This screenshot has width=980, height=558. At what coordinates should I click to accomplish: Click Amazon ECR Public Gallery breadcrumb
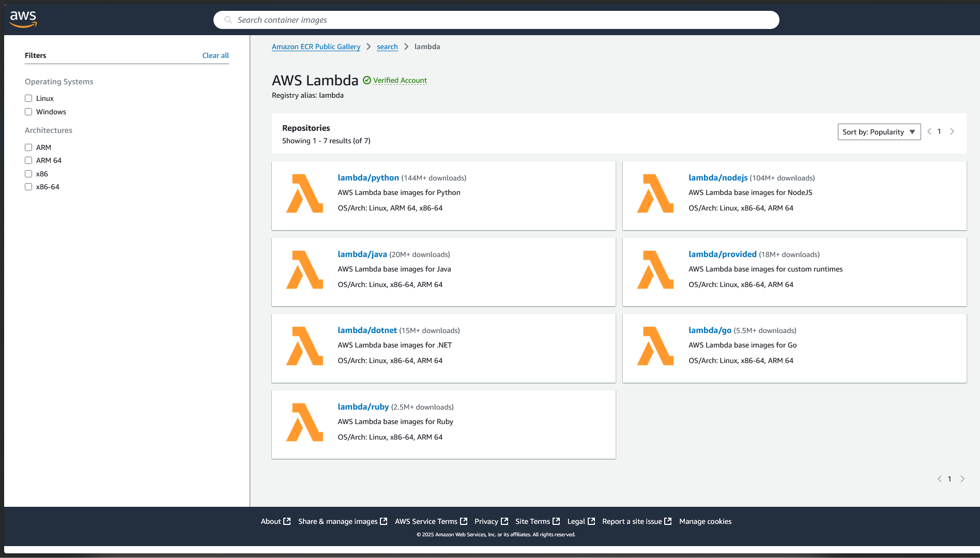coord(316,47)
